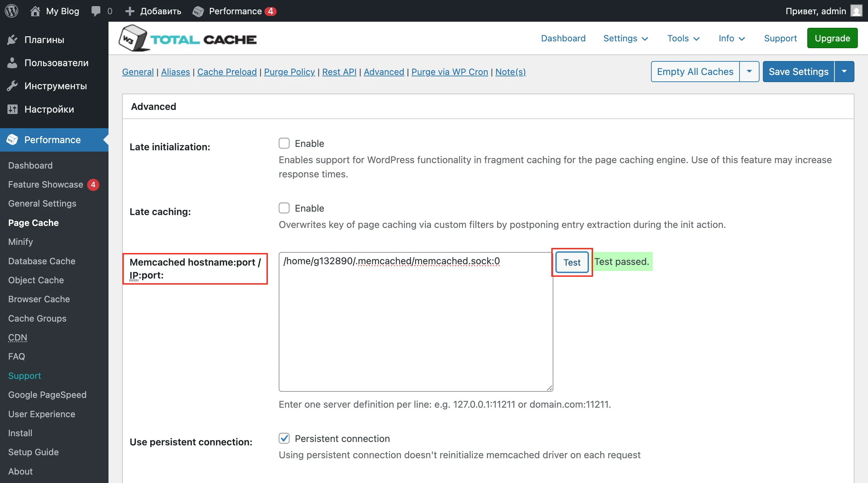868x483 pixels.
Task: Open the comments bubble icon
Action: coord(96,11)
